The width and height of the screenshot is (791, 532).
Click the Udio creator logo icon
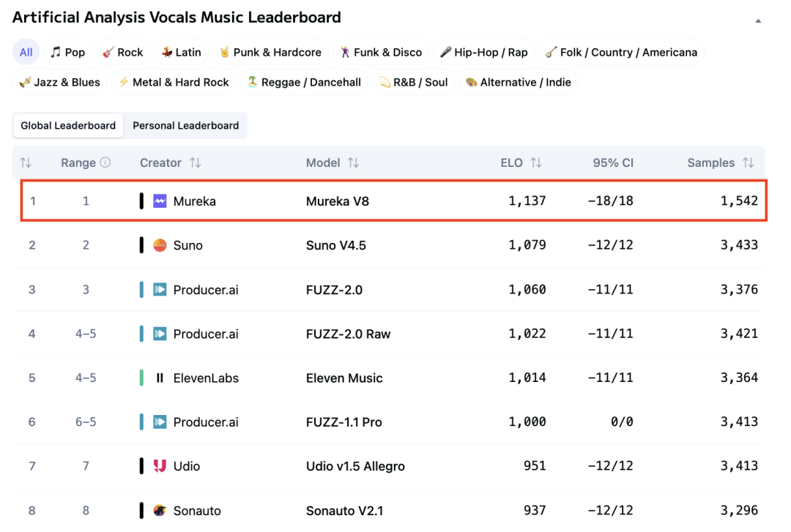click(160, 466)
